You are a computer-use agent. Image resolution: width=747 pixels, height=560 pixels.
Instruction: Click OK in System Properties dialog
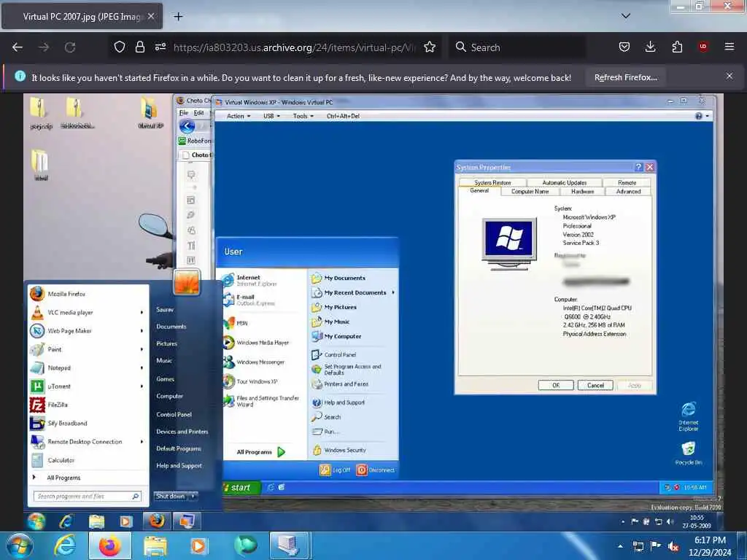(x=555, y=385)
